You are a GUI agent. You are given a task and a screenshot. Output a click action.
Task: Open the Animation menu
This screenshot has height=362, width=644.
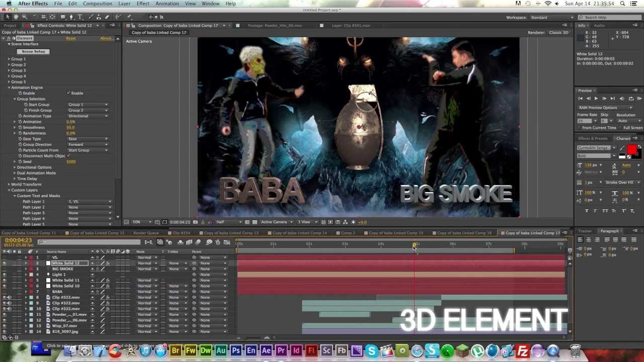pyautogui.click(x=167, y=4)
